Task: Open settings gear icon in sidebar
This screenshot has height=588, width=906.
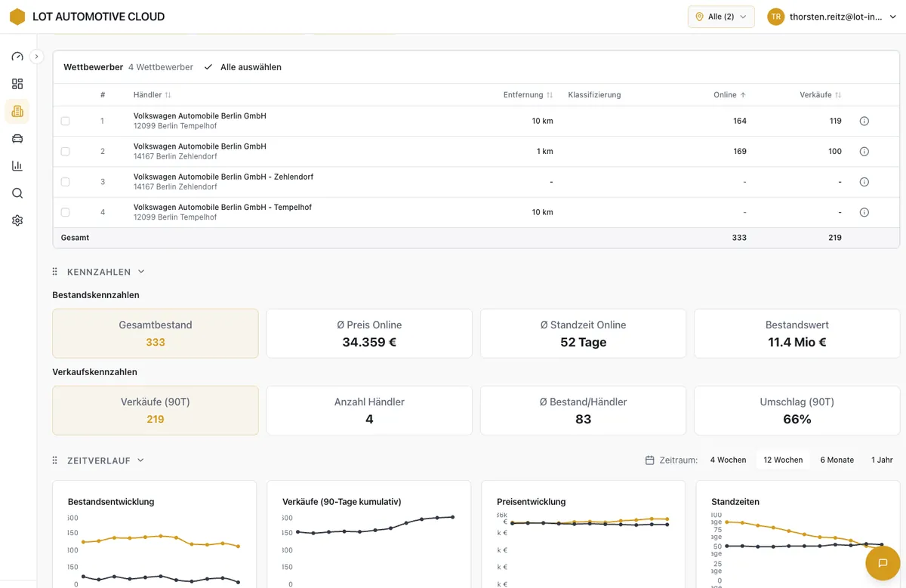Action: tap(17, 220)
